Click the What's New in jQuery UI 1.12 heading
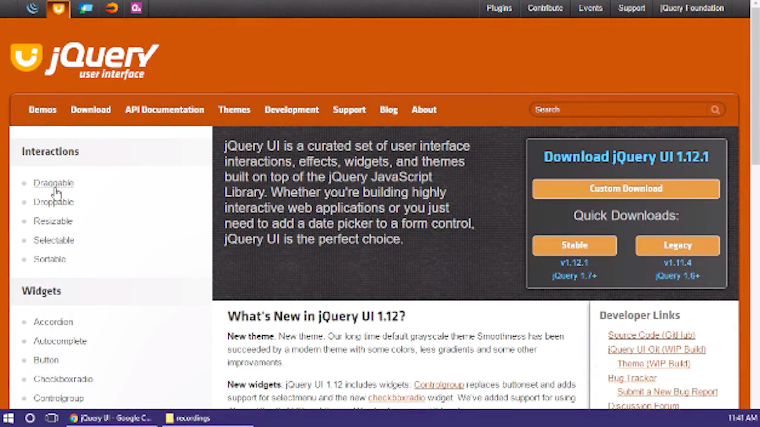The width and height of the screenshot is (760, 427). pos(317,316)
